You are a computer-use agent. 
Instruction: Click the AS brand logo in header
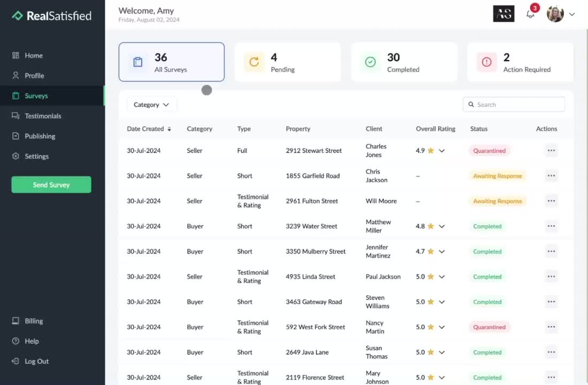point(504,14)
